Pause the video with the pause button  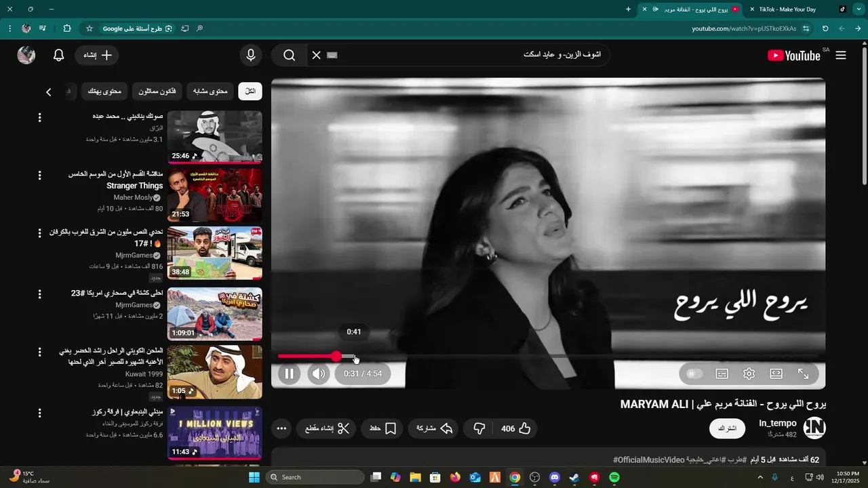pyautogui.click(x=290, y=373)
